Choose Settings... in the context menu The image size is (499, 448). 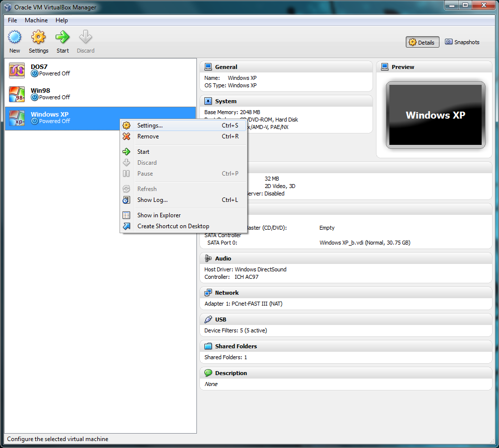click(x=184, y=126)
